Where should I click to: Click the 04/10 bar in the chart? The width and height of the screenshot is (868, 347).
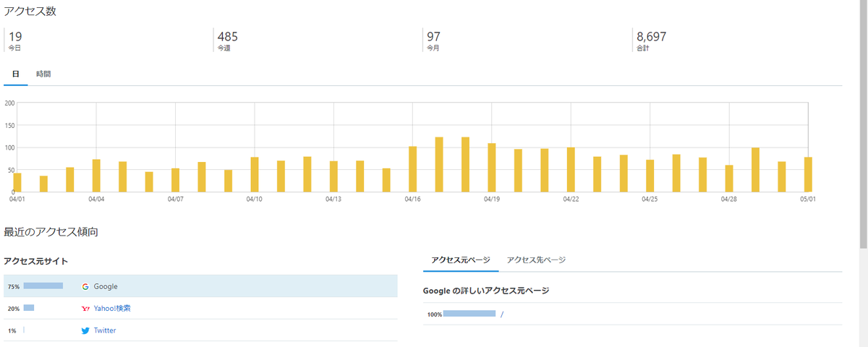(x=255, y=174)
